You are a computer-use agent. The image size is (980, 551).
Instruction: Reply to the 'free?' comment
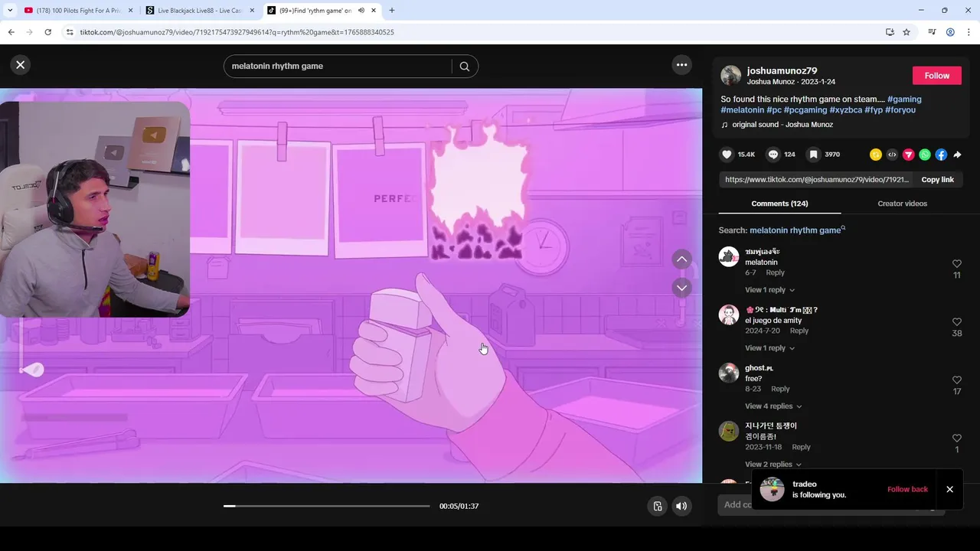(780, 390)
